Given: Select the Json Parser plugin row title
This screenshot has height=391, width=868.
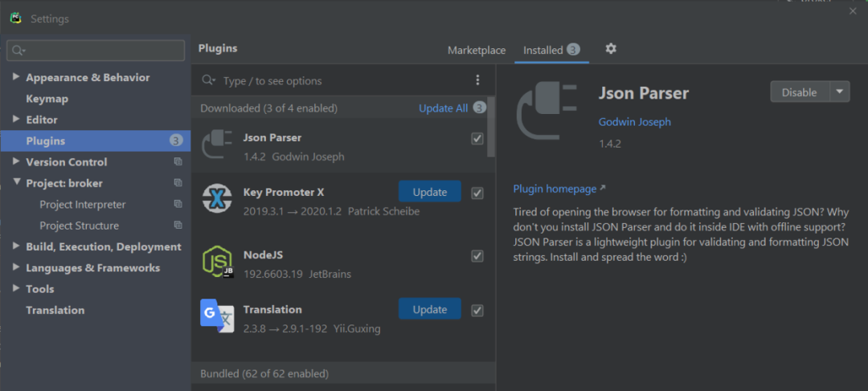Looking at the screenshot, I should click(x=272, y=138).
